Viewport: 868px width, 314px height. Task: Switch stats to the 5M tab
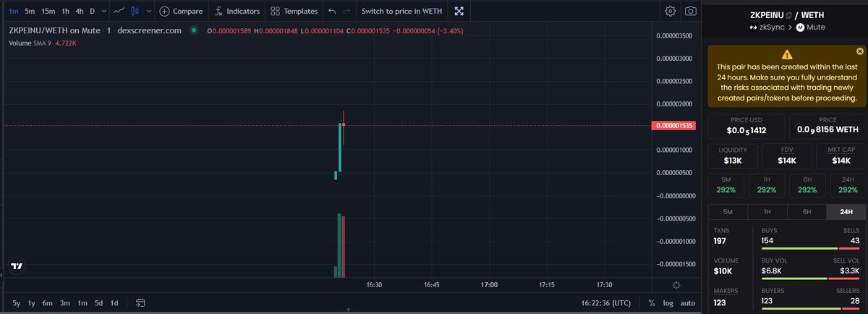click(728, 212)
